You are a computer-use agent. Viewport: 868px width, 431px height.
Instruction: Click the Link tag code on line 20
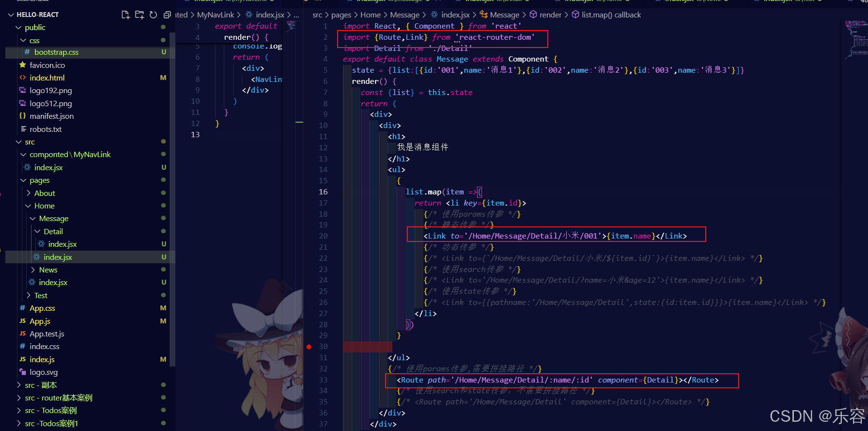point(555,236)
